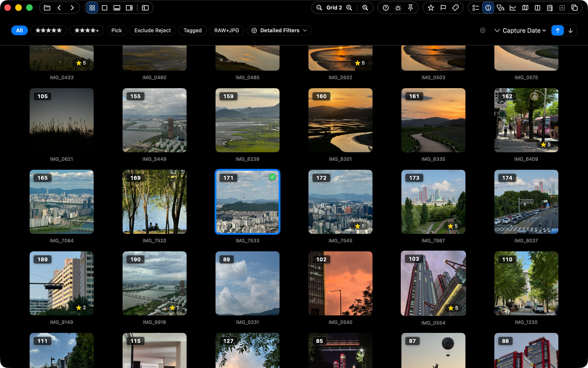Expand the Detailed Filters dropdown
Viewport: 588px width, 368px height.
pos(279,30)
